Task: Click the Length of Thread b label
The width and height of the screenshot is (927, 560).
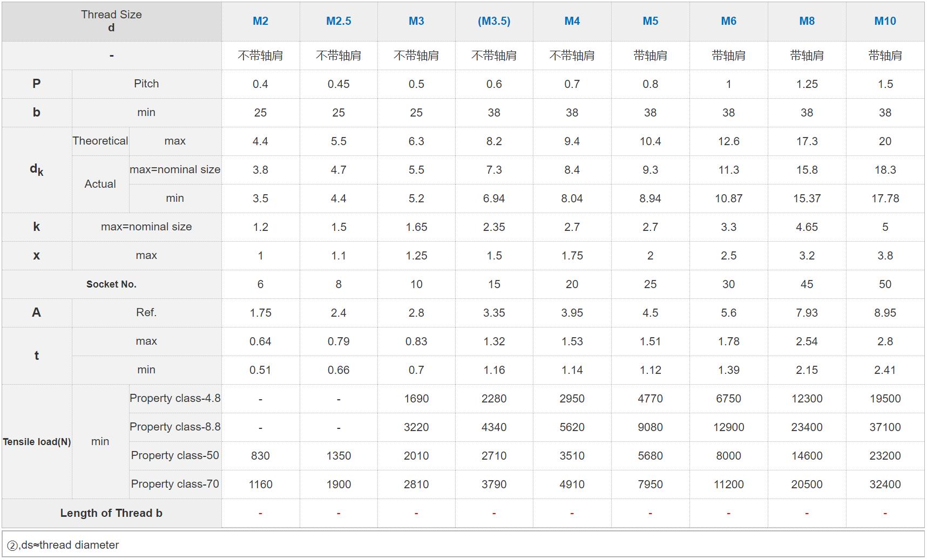Action: coord(111,513)
